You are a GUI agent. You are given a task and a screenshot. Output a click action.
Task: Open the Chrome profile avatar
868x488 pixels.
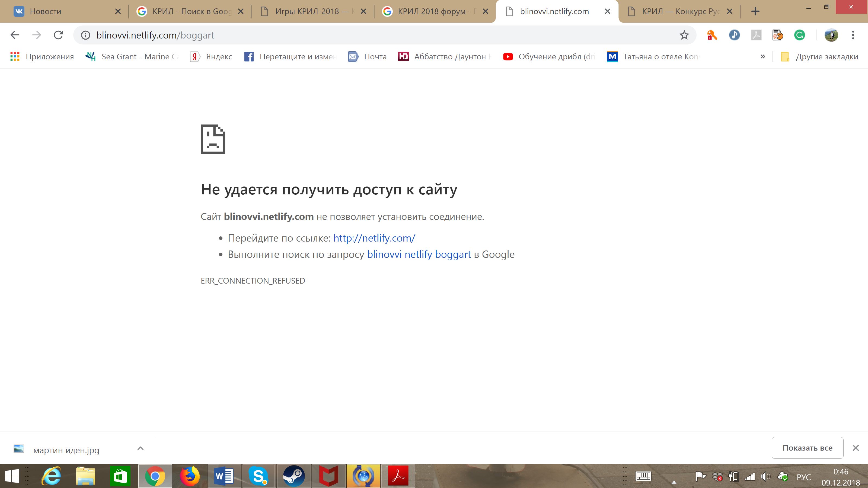pos(831,35)
